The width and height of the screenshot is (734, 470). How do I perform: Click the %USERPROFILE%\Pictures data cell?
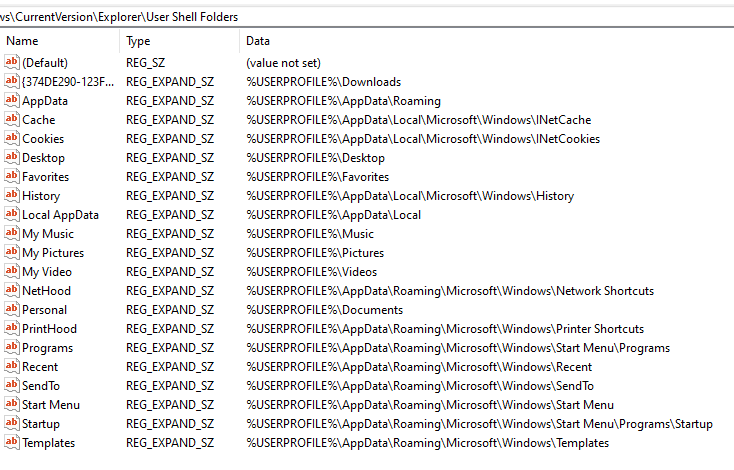pos(315,253)
